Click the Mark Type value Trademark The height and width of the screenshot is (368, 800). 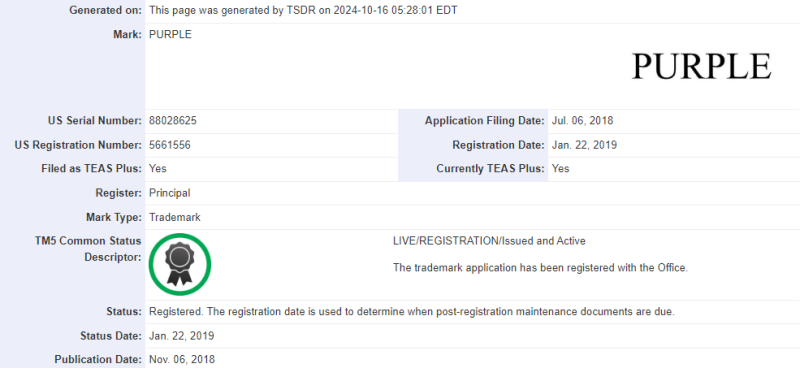tap(174, 217)
